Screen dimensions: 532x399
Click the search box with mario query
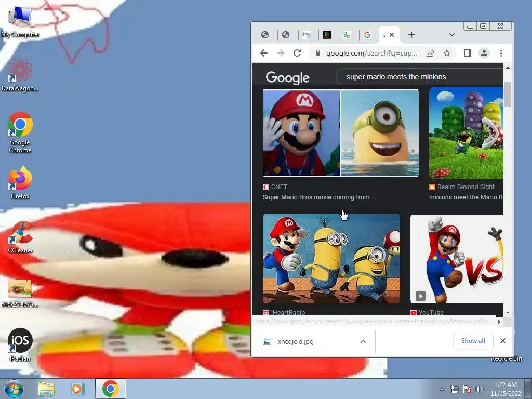click(419, 77)
